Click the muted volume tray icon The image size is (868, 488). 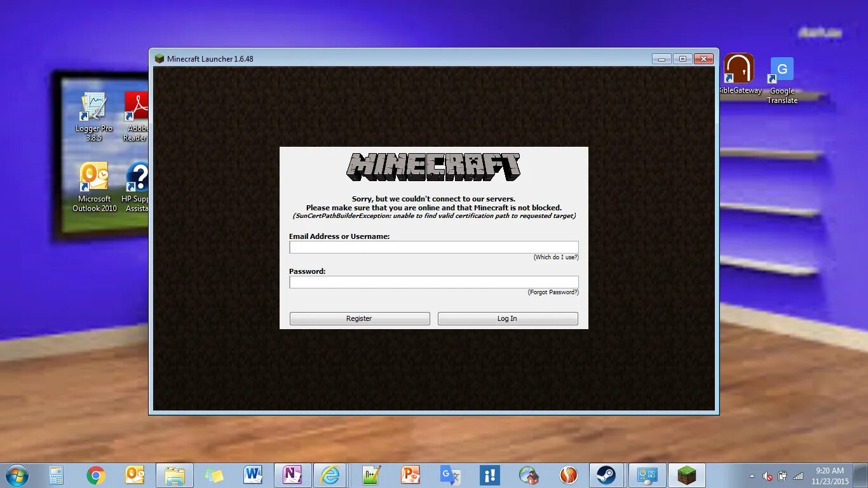(x=768, y=476)
